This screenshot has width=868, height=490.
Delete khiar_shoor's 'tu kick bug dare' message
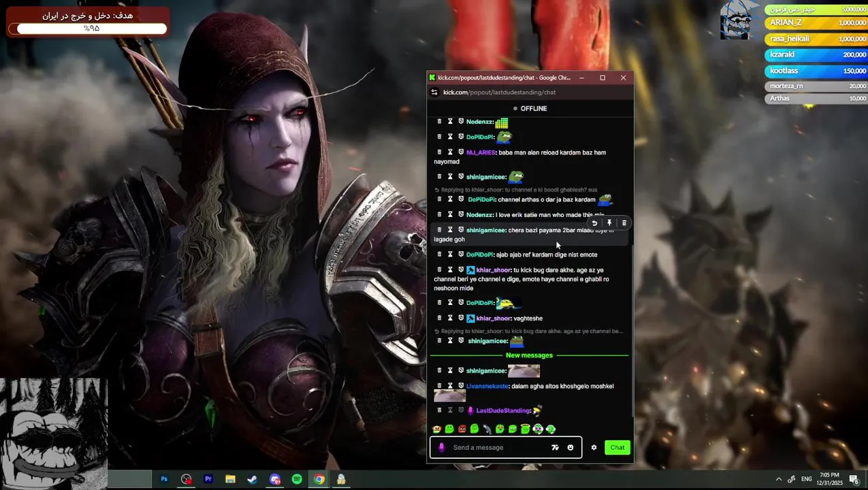[439, 270]
